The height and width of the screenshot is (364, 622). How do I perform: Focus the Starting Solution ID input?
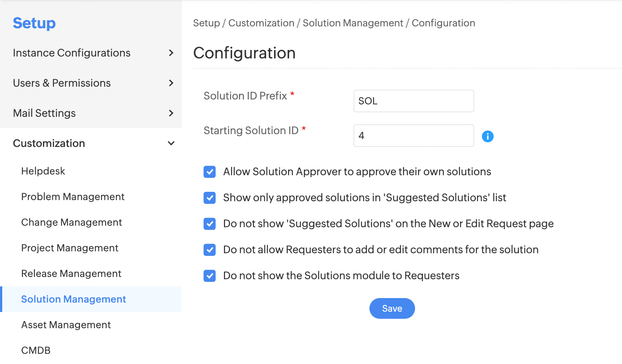tap(414, 136)
